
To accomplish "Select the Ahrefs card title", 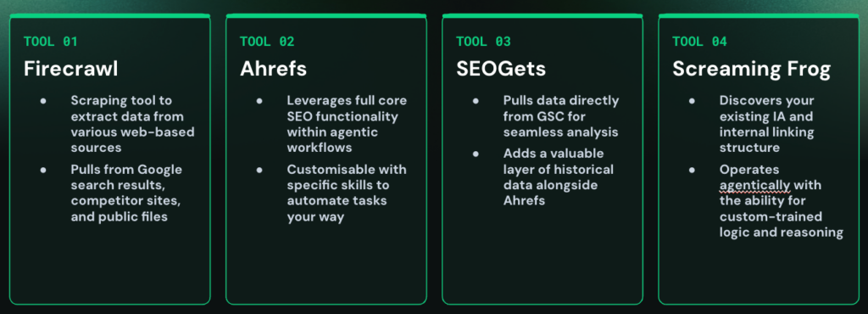I will (x=274, y=70).
